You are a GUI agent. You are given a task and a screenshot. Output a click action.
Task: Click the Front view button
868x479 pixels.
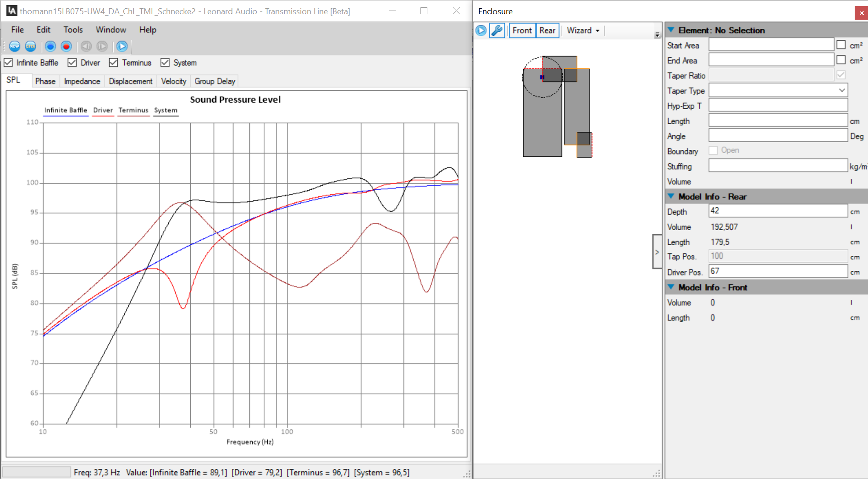pyautogui.click(x=522, y=31)
